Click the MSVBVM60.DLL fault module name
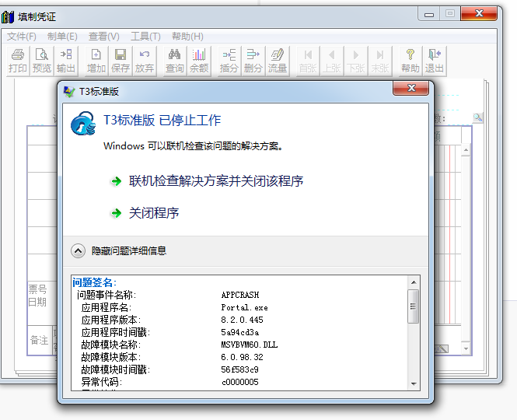The width and height of the screenshot is (517, 420). coord(250,345)
